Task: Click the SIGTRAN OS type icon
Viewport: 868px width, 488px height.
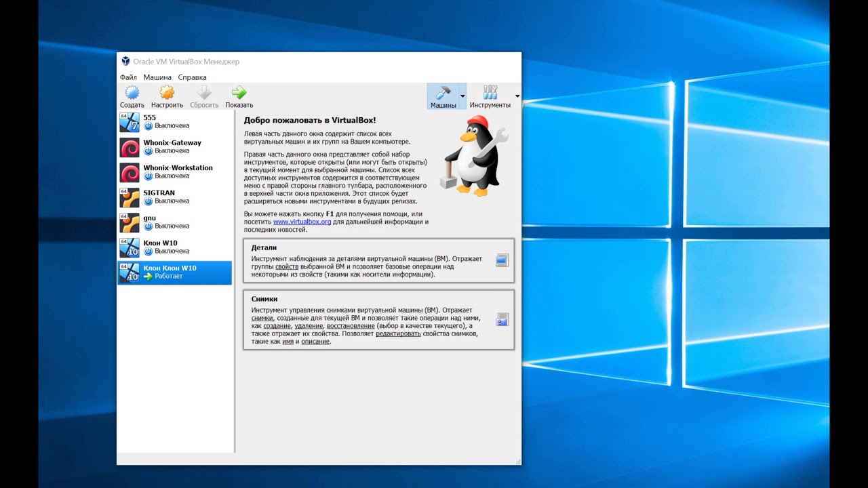Action: pyautogui.click(x=130, y=197)
